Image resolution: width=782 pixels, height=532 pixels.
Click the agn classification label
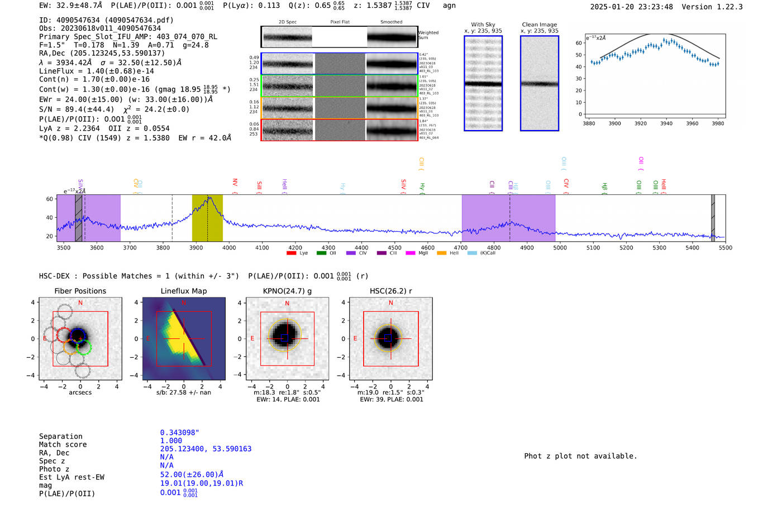pyautogui.click(x=449, y=6)
